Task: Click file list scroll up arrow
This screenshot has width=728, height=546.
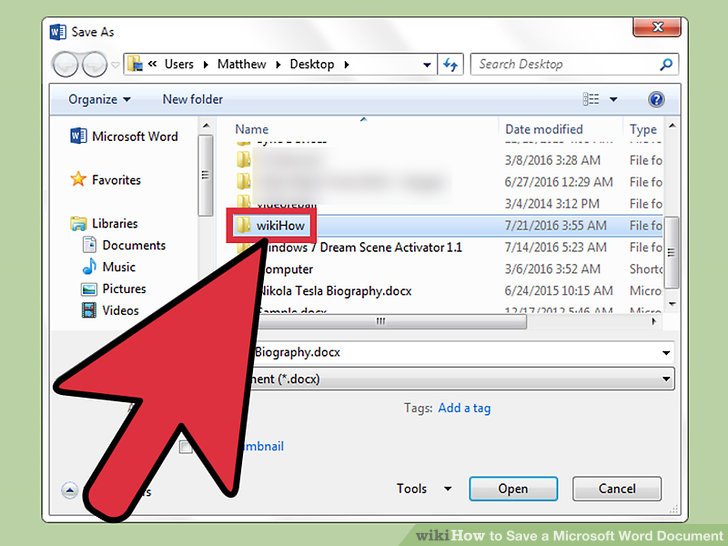Action: click(671, 126)
